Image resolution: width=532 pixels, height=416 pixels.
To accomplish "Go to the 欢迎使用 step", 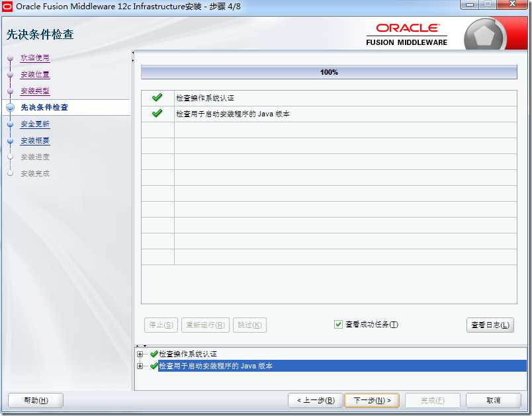I will (35, 58).
